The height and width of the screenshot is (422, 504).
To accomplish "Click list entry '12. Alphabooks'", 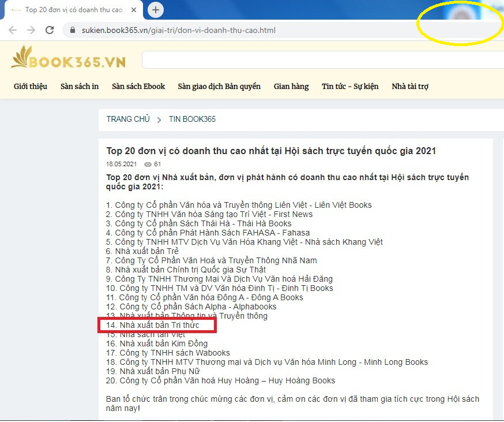I will click(x=191, y=307).
